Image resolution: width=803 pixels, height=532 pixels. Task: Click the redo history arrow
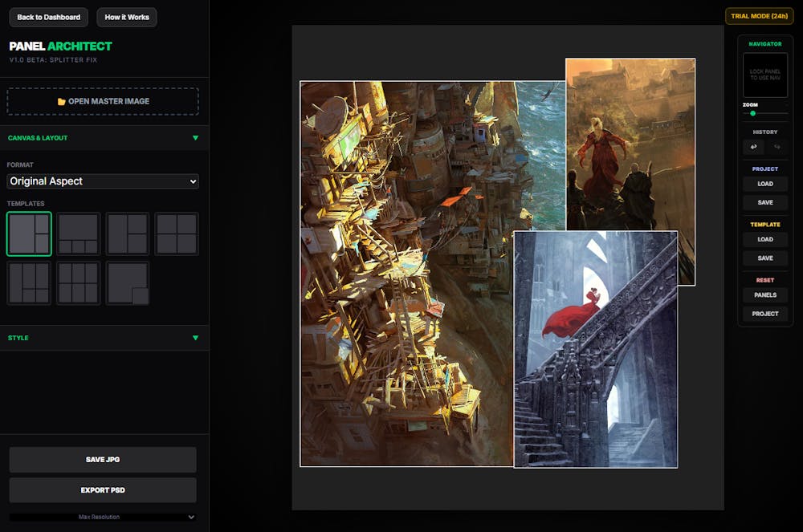click(x=777, y=147)
